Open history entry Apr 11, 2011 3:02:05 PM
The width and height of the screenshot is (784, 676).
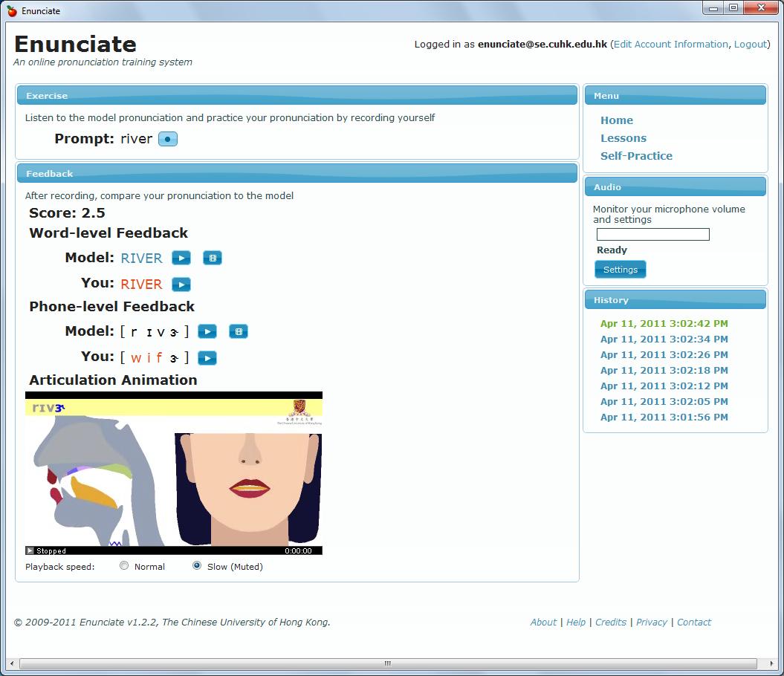[x=664, y=401]
